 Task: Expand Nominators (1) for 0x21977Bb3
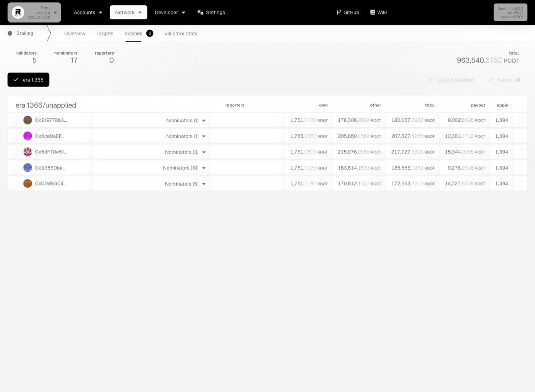tap(186, 120)
